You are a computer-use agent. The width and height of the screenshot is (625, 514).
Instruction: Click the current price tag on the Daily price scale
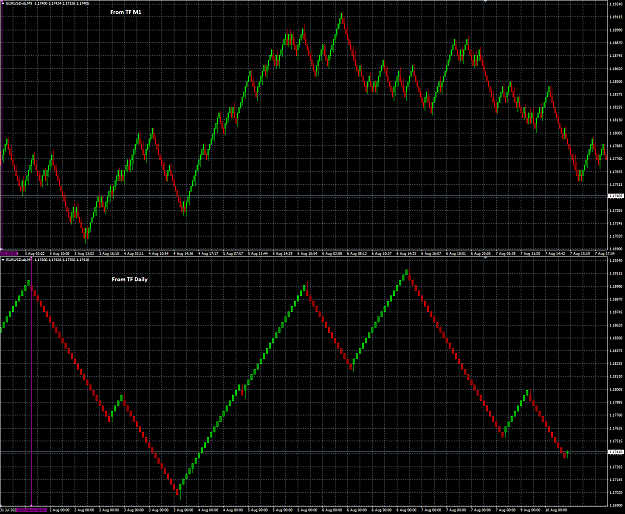615,452
